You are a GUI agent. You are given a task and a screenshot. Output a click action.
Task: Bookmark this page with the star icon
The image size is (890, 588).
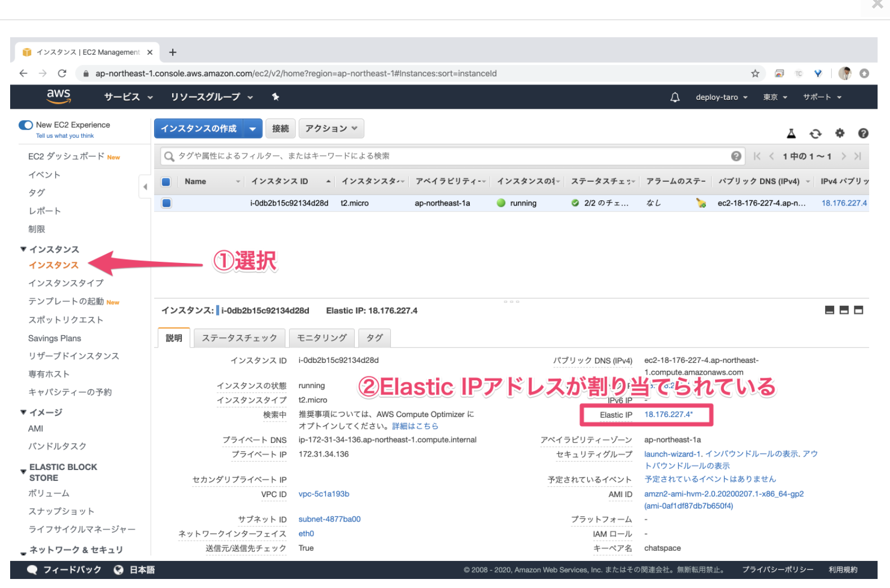pos(755,73)
